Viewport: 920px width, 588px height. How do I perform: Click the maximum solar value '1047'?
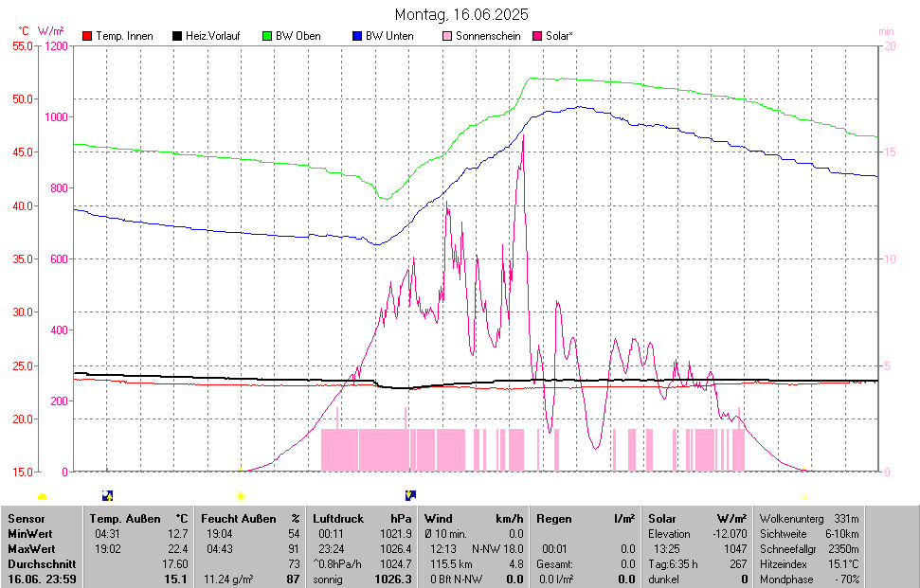coord(736,549)
